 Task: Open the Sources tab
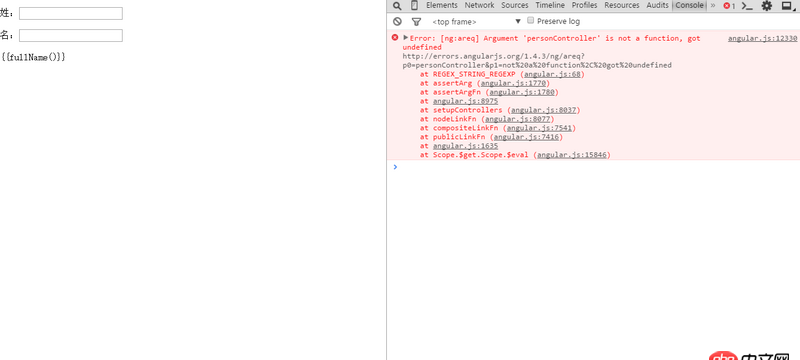(515, 5)
